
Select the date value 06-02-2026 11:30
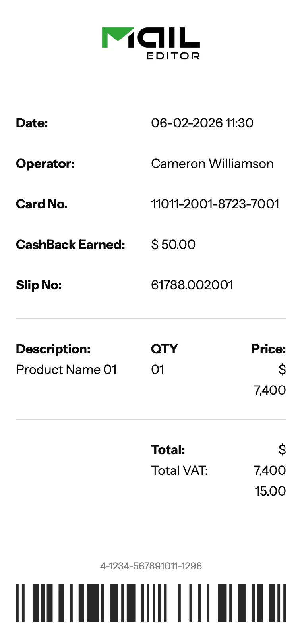[202, 123]
